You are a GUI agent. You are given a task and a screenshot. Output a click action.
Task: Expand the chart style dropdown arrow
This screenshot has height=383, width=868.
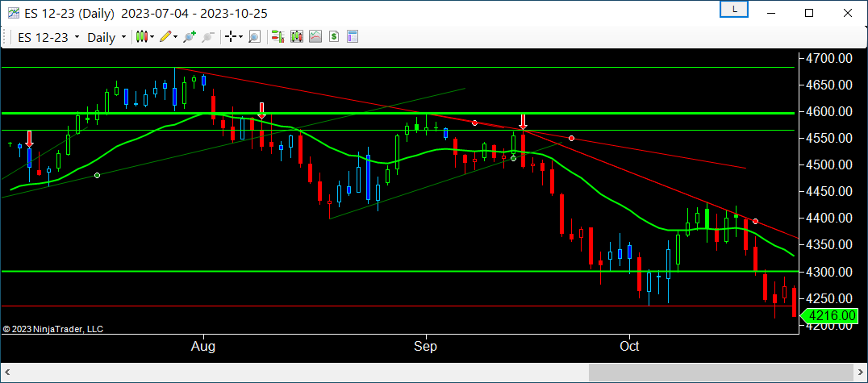152,37
